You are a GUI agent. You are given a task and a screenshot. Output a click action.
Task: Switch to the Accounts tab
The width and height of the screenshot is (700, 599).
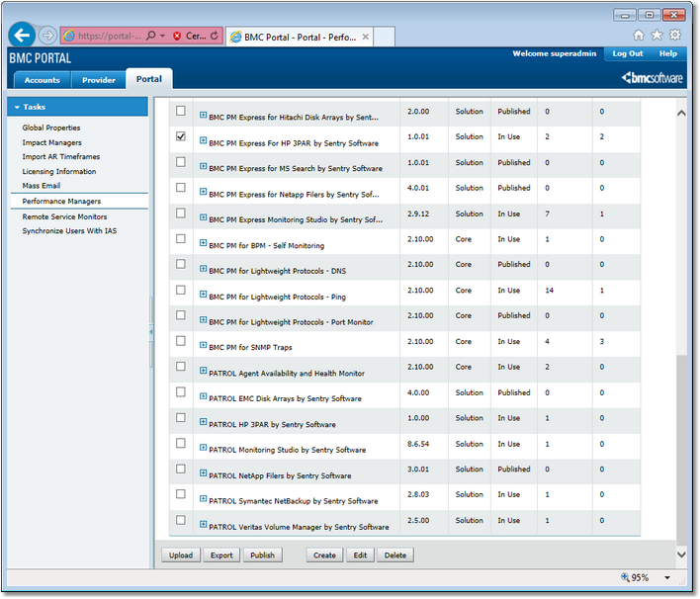pyautogui.click(x=42, y=80)
